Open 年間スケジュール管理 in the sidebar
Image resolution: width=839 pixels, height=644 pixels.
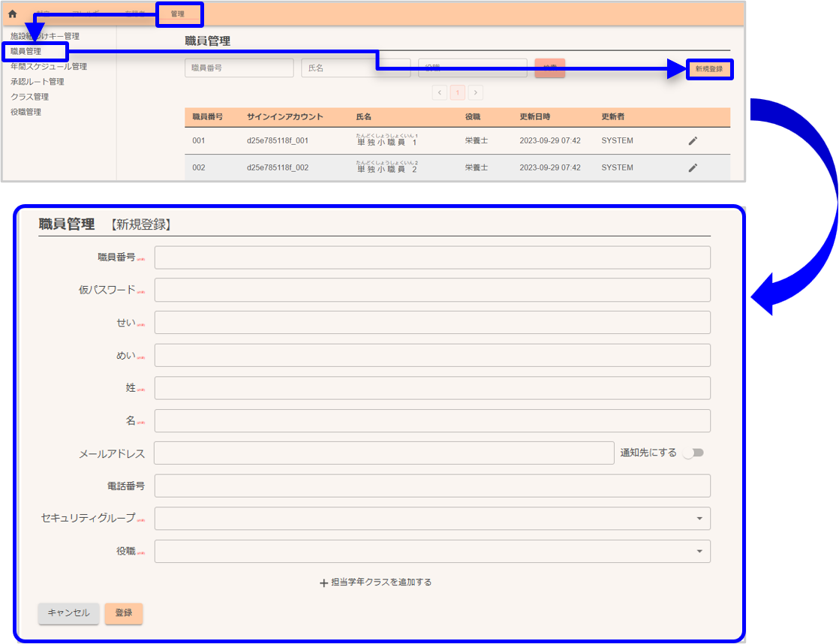tap(49, 66)
